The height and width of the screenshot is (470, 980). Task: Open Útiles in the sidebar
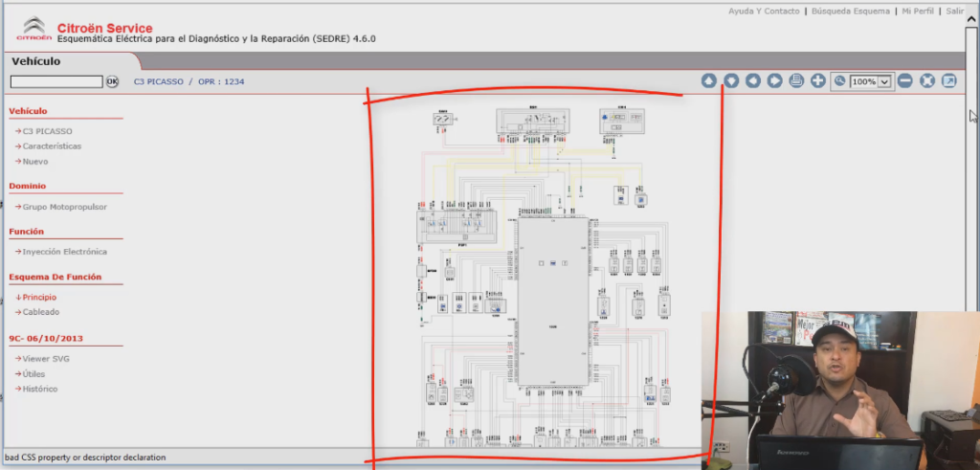click(33, 373)
